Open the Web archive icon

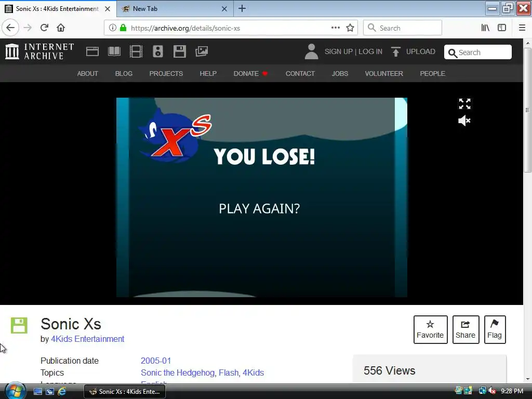[92, 51]
